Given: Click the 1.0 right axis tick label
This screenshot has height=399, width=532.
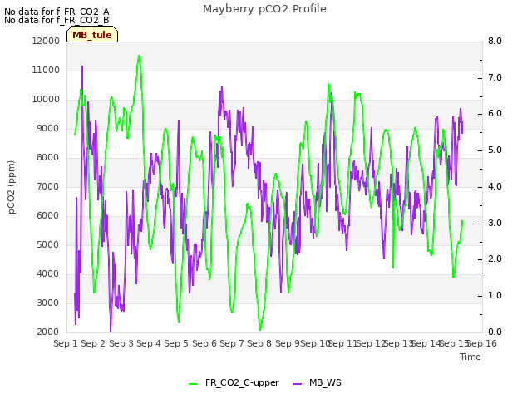Looking at the screenshot, I should tap(495, 296).
